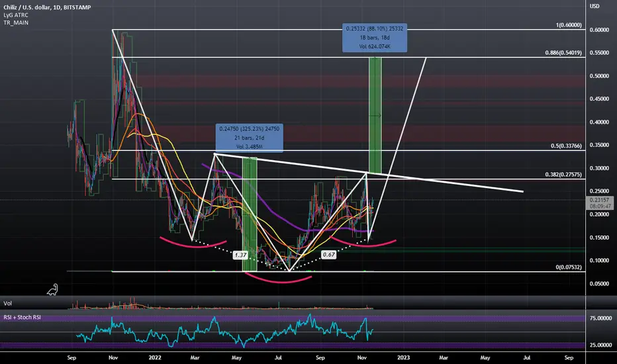Click the 0(0.07532) Fibonacci level label

[569, 267]
